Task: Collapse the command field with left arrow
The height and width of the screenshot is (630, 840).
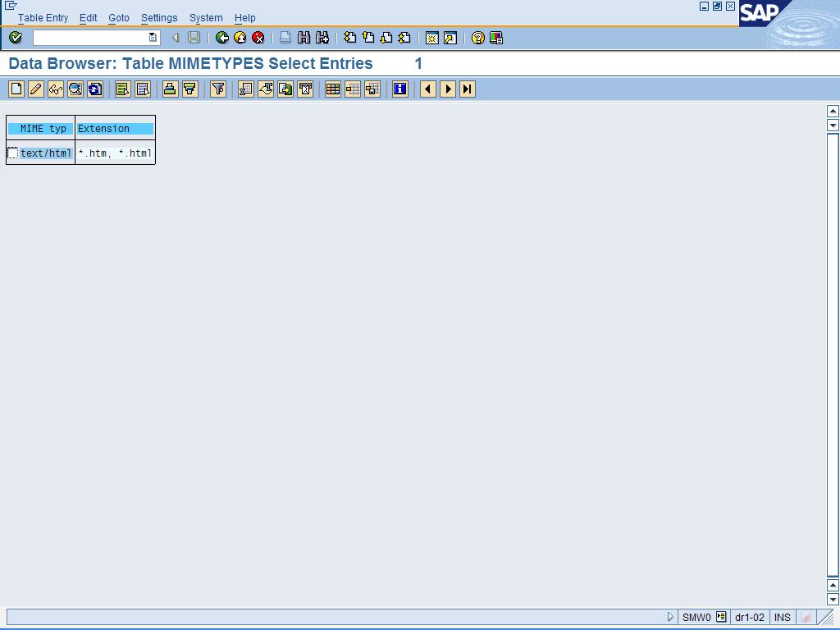Action: [176, 38]
